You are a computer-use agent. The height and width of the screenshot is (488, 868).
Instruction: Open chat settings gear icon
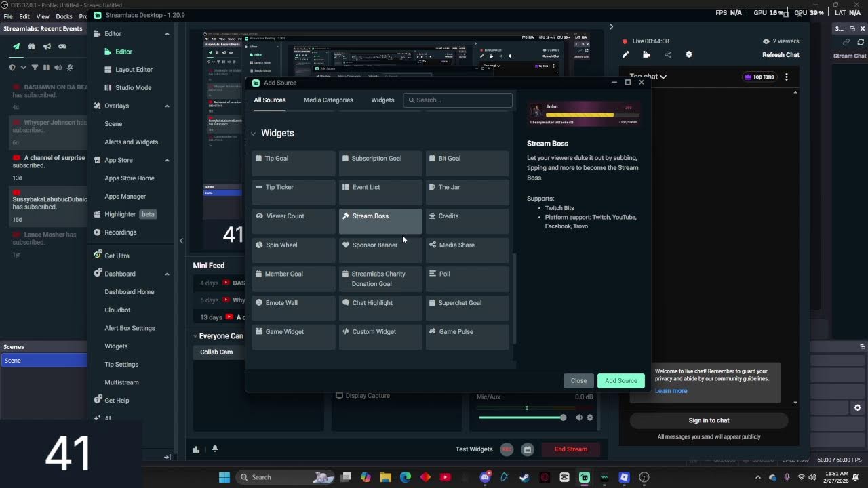click(689, 55)
